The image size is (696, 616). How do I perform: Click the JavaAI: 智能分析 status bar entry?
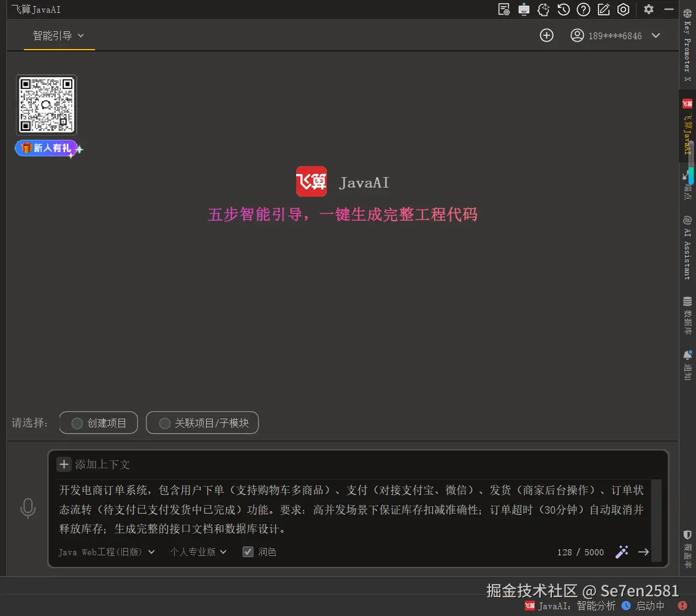coord(570,606)
